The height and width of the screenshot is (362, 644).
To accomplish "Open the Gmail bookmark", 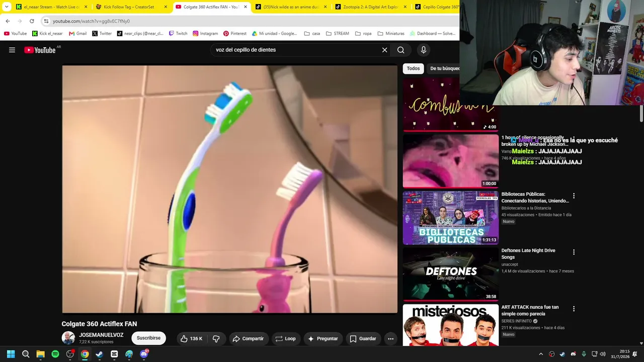I will (77, 34).
